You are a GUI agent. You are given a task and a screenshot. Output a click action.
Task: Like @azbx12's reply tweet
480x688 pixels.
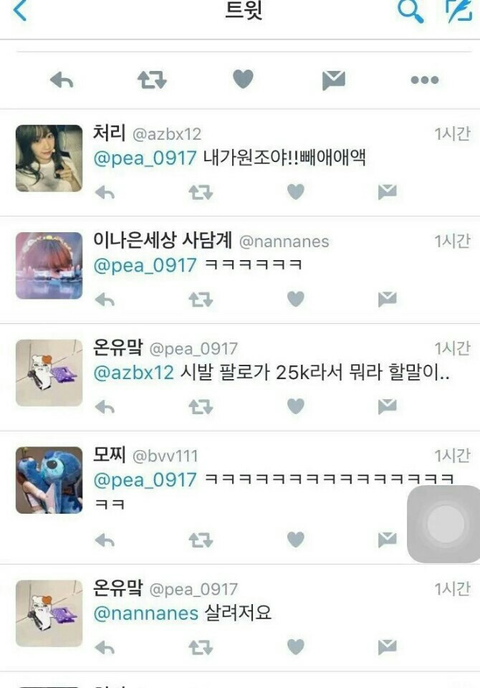coord(296,192)
